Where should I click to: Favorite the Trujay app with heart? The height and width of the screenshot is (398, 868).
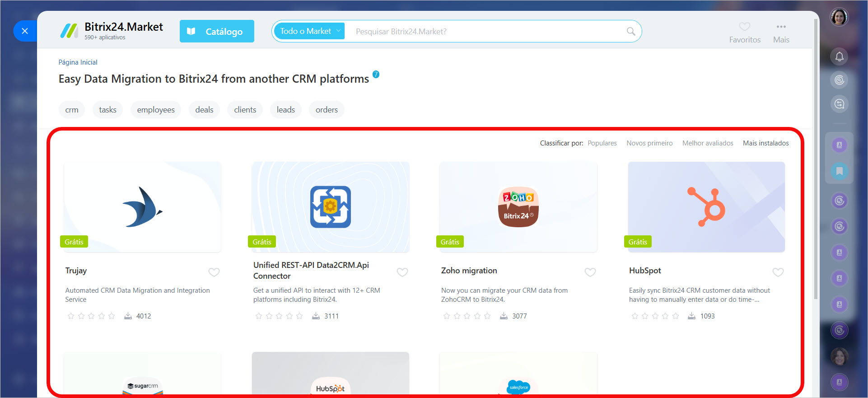(214, 272)
